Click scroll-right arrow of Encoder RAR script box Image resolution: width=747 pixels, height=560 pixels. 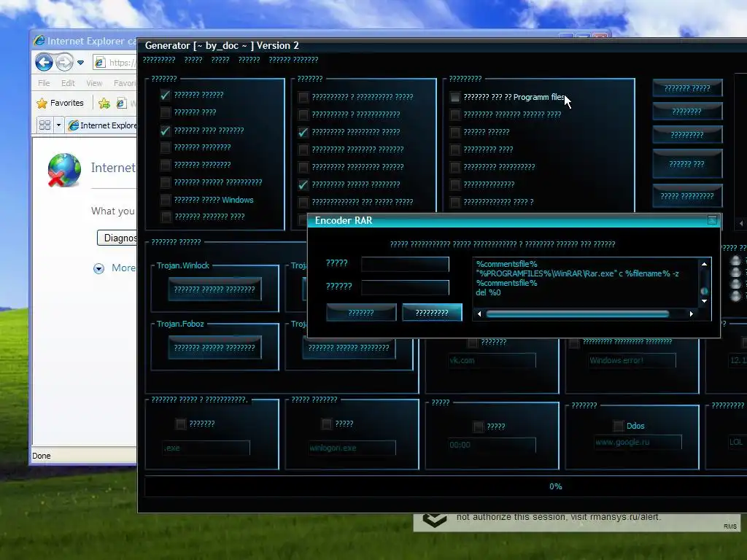coord(692,314)
